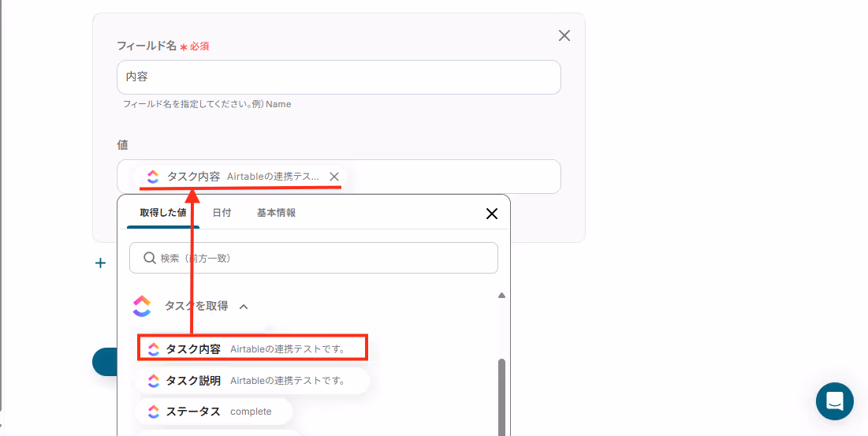This screenshot has height=436, width=868.
Task: Select the タスク内容 value item
Action: click(x=252, y=349)
